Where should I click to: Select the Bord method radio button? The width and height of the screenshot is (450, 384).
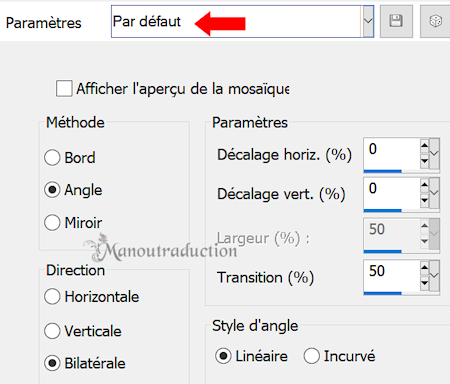click(x=52, y=158)
